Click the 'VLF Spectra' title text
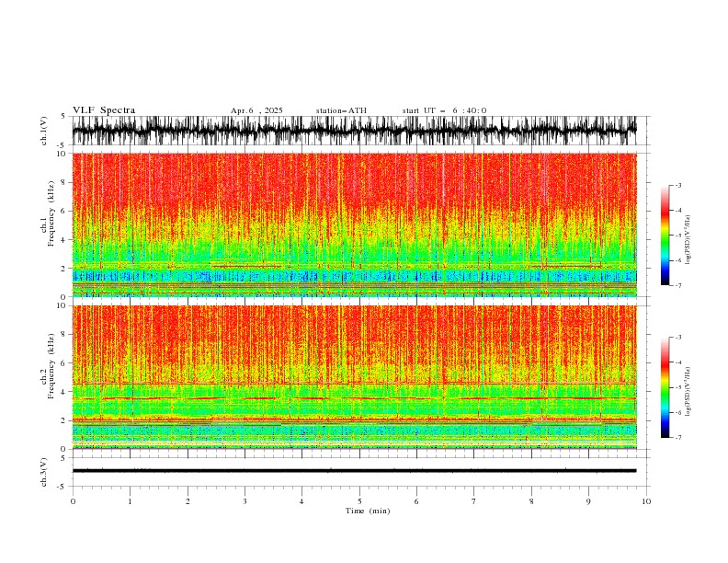Image resolution: width=728 pixels, height=563 pixels. 104,110
